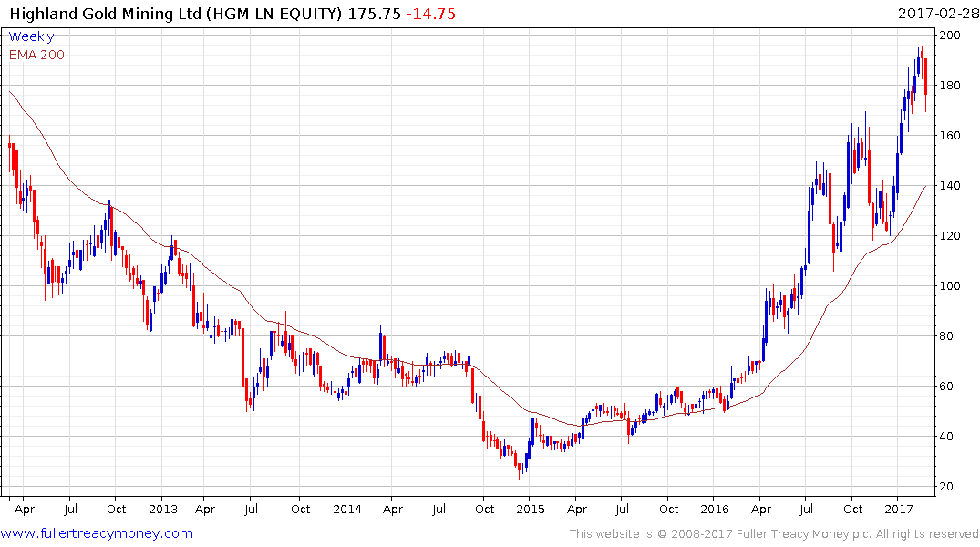Click the 2016 year label on time axis
The image size is (980, 547).
tap(715, 509)
